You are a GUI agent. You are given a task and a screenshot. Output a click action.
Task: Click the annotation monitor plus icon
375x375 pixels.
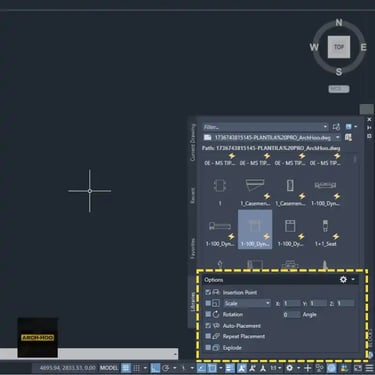pos(308,368)
